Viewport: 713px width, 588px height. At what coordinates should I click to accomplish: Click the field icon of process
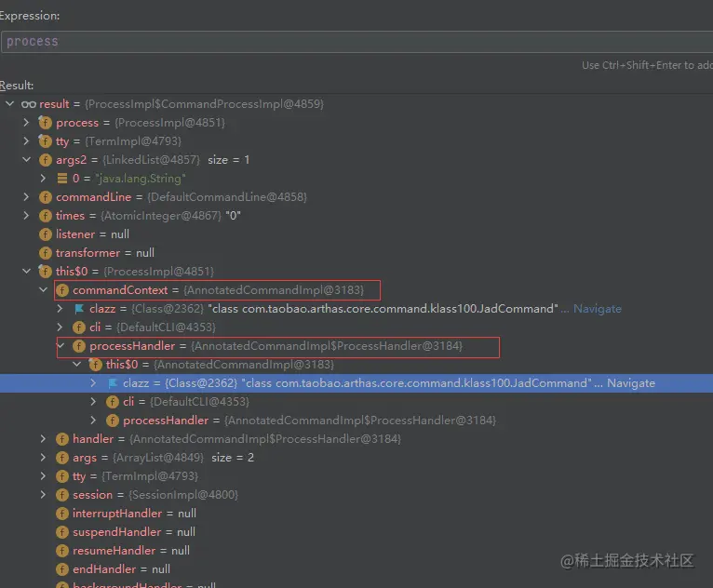[x=45, y=123]
